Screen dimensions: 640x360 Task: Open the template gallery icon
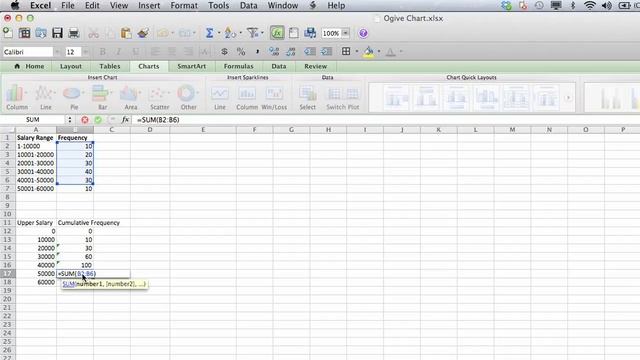coord(24,33)
